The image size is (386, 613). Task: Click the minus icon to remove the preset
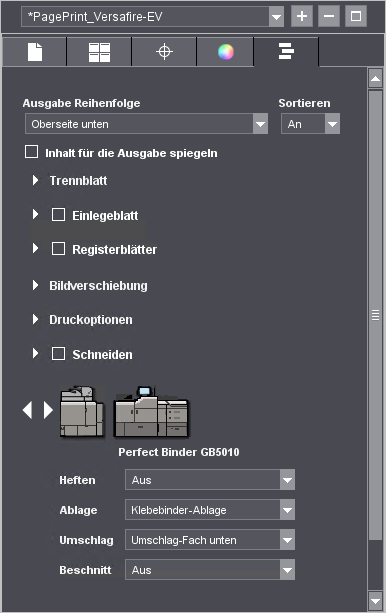click(329, 16)
